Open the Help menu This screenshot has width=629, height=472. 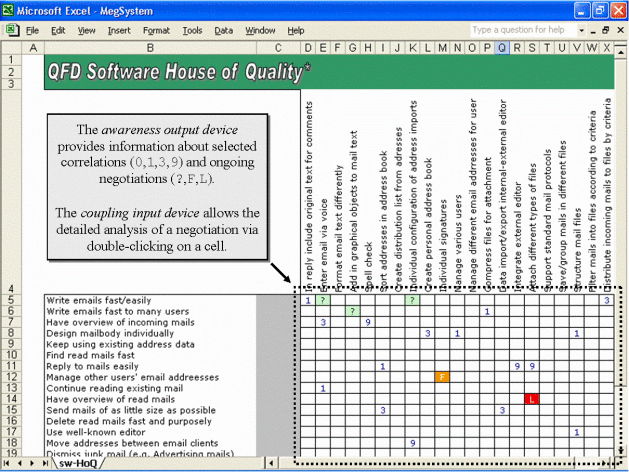tap(296, 30)
